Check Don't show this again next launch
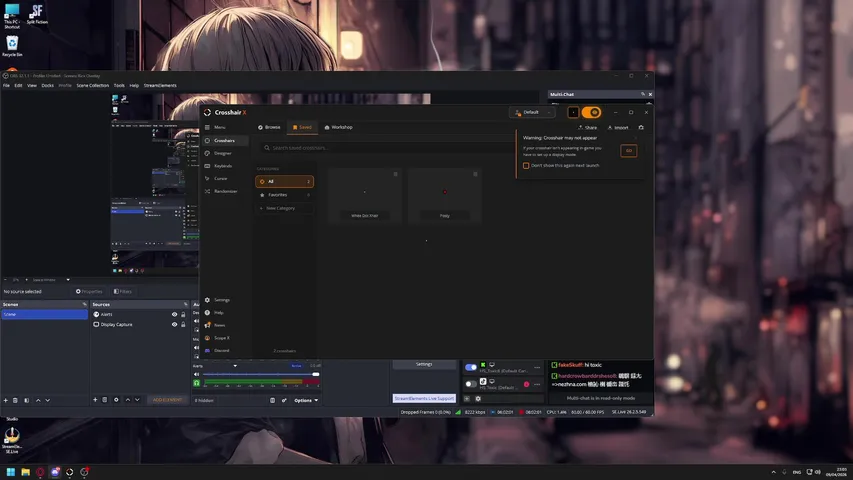Image resolution: width=853 pixels, height=480 pixels. [x=526, y=165]
